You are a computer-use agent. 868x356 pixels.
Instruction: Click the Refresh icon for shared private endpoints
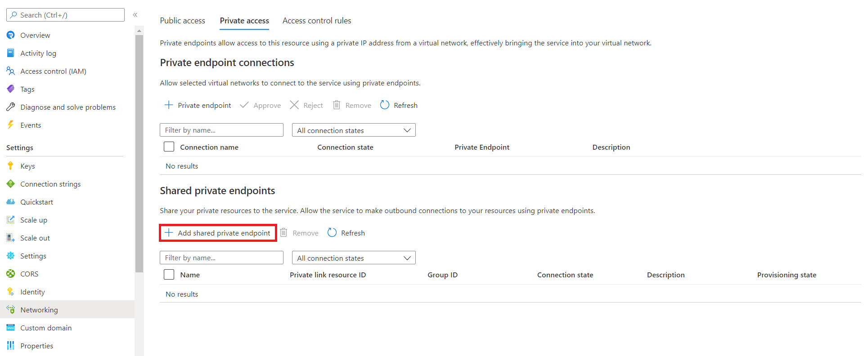[332, 233]
